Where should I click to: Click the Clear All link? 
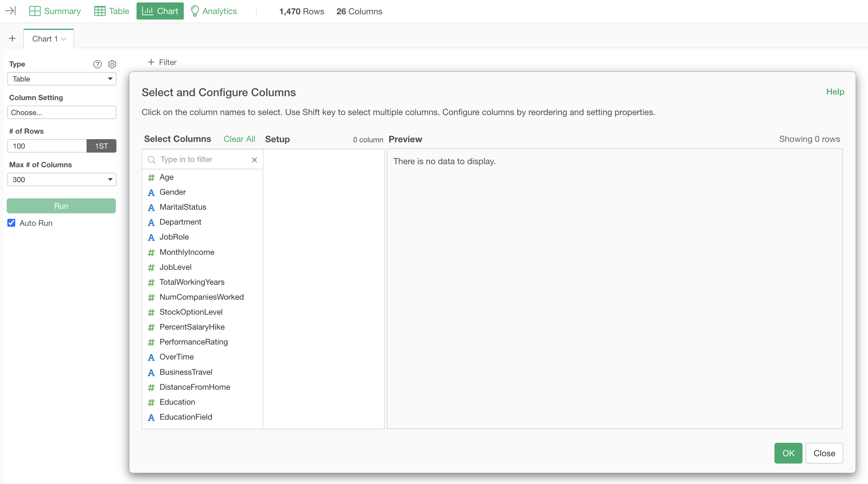pos(239,139)
